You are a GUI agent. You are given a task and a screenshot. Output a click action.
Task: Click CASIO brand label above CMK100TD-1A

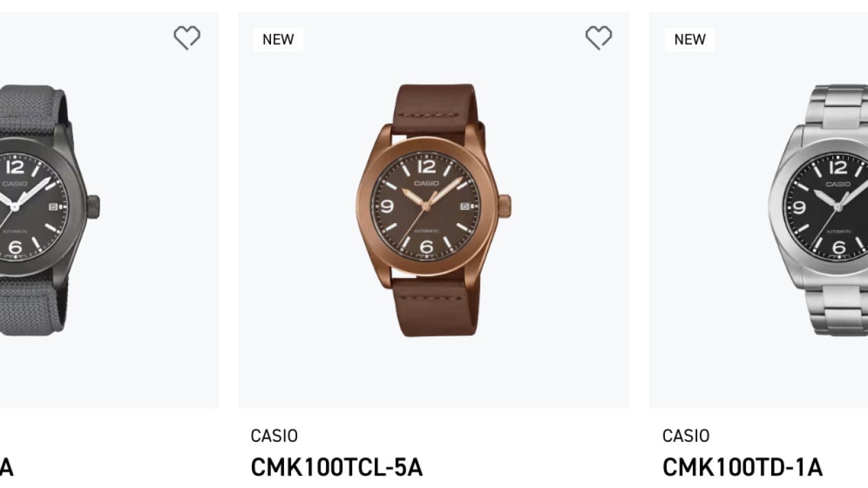(685, 436)
